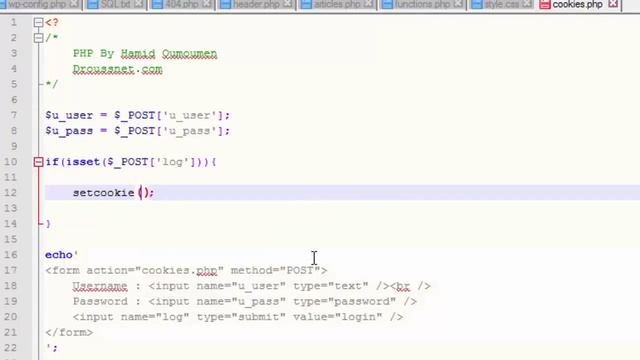Click the 'isset' keyword on line 10
640x360 pixels.
click(x=83, y=162)
